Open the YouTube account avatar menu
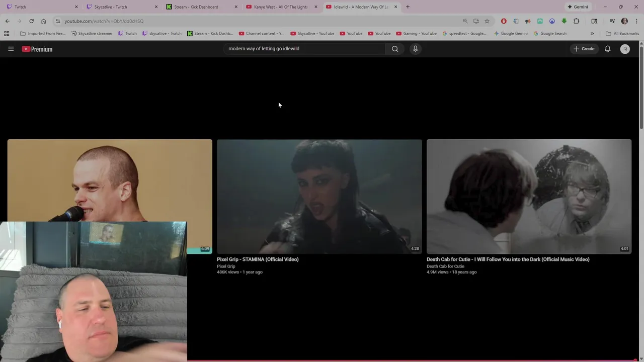644x362 pixels. (x=625, y=49)
